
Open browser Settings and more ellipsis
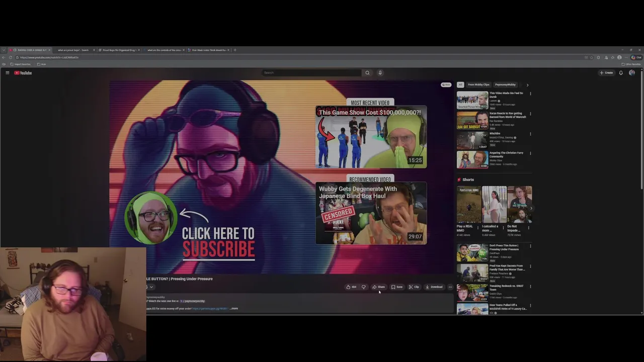point(625,57)
